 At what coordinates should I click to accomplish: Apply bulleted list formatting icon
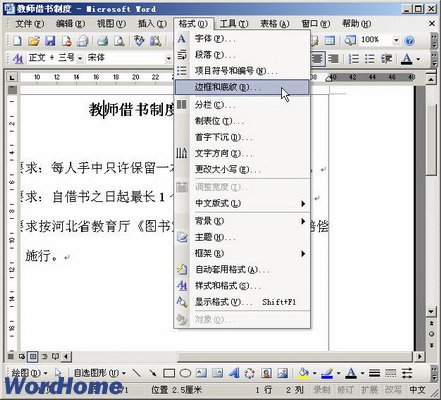[370, 59]
